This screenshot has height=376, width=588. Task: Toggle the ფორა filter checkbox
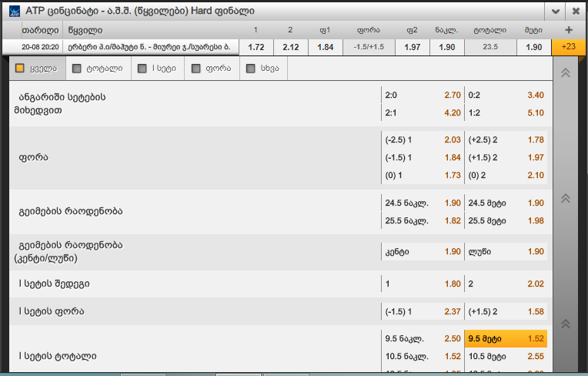195,69
